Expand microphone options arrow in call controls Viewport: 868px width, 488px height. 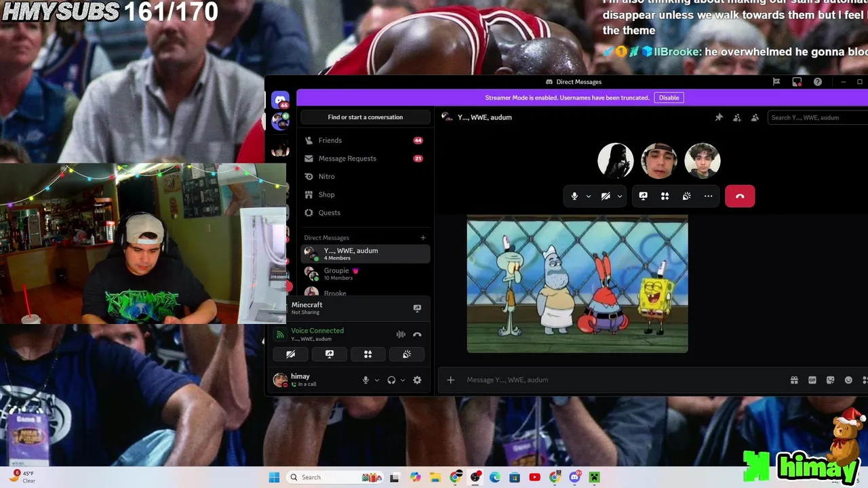(588, 196)
